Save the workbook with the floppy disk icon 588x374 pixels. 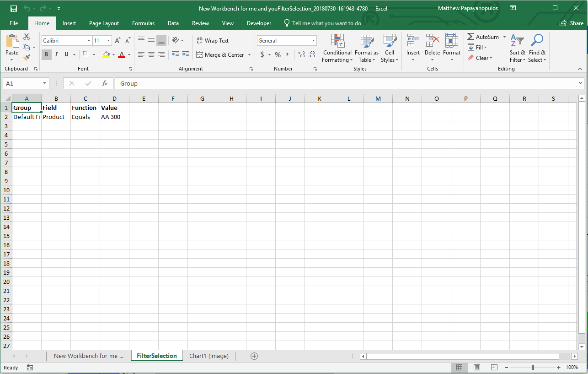coord(13,8)
